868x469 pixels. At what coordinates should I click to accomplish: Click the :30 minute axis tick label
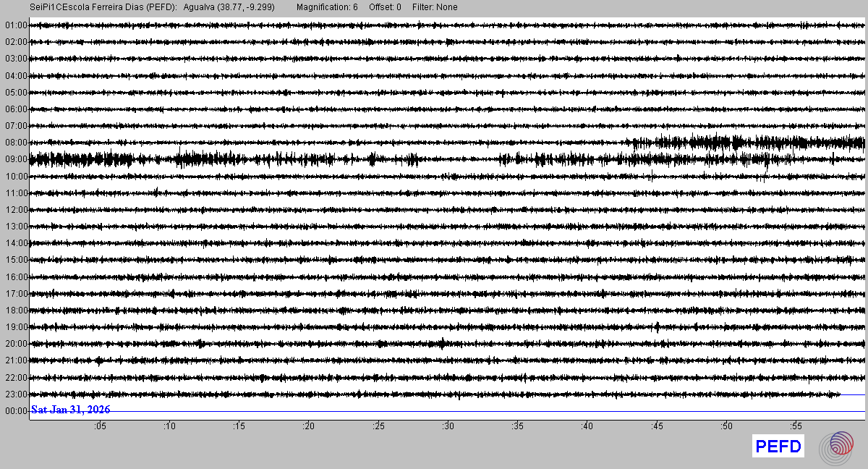pyautogui.click(x=448, y=426)
